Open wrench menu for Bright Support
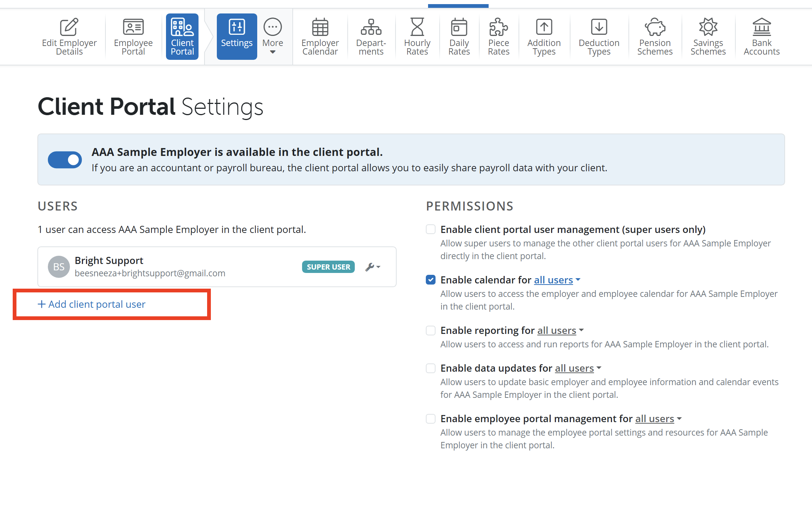Image resolution: width=812 pixels, height=513 pixels. (373, 267)
